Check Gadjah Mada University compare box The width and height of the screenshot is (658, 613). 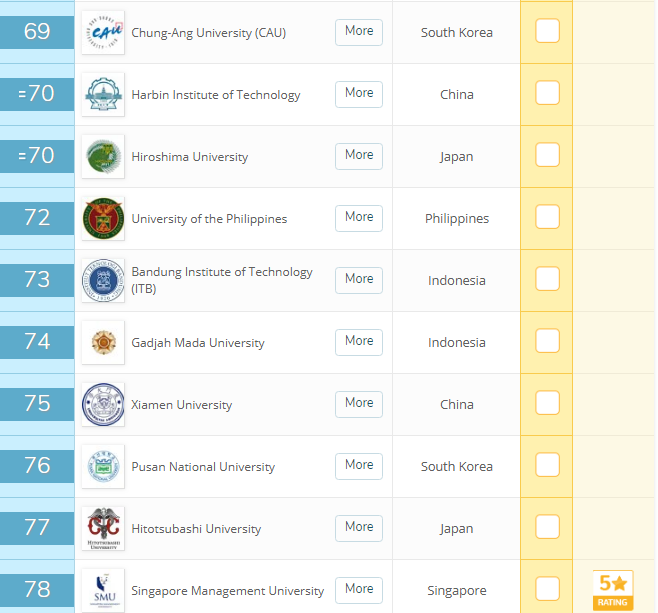[547, 341]
